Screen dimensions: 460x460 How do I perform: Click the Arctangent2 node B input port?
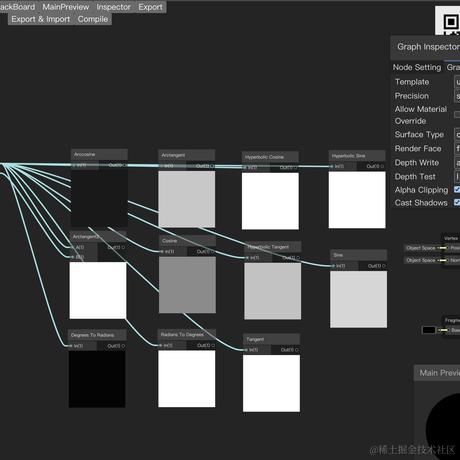(72, 257)
